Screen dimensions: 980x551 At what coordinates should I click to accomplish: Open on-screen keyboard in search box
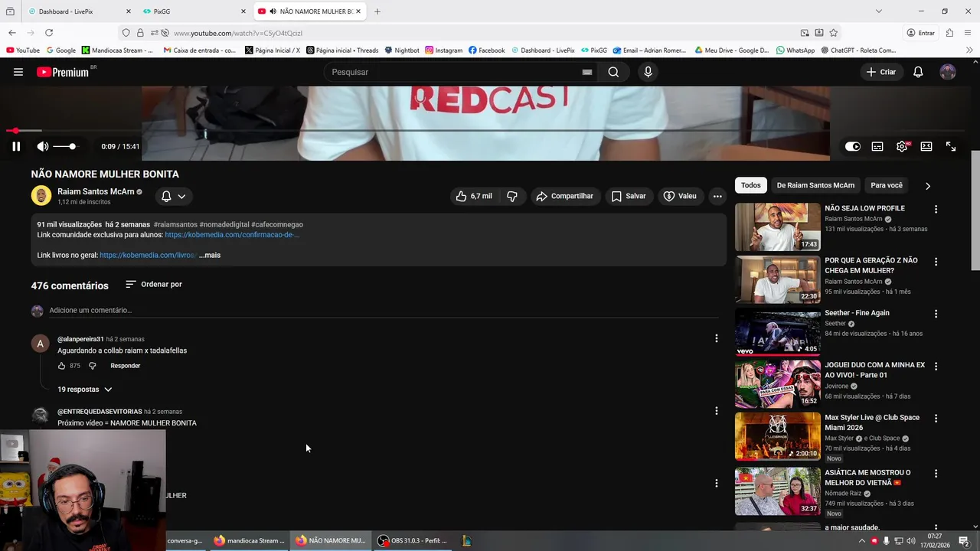[587, 72]
